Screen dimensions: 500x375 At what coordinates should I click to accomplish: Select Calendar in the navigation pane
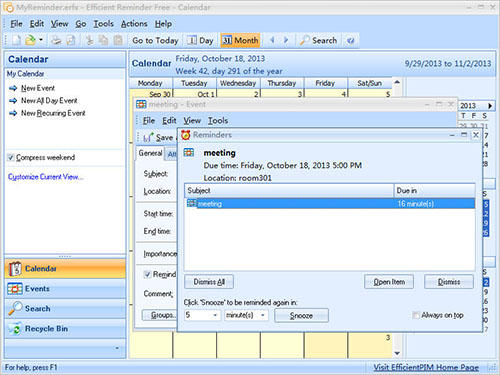pos(65,269)
